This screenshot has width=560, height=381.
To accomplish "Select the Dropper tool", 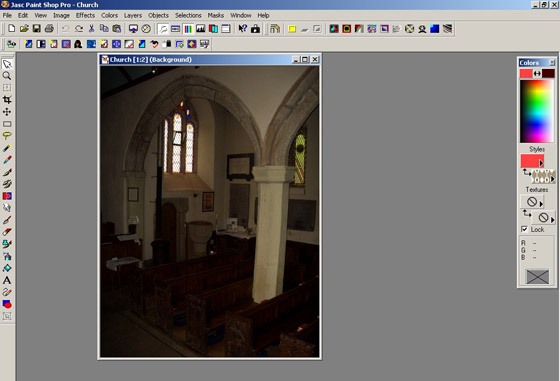I will tap(7, 160).
